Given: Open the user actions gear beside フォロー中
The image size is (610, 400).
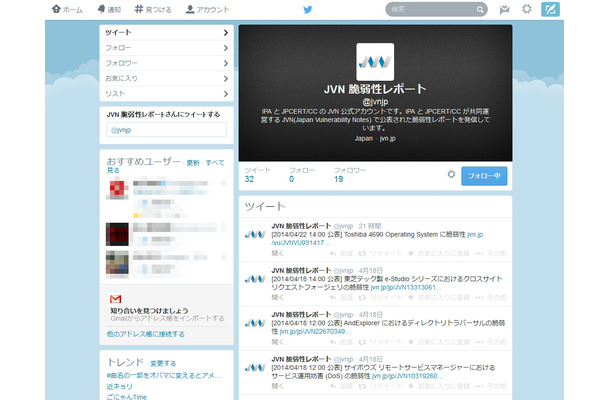Looking at the screenshot, I should 452,174.
